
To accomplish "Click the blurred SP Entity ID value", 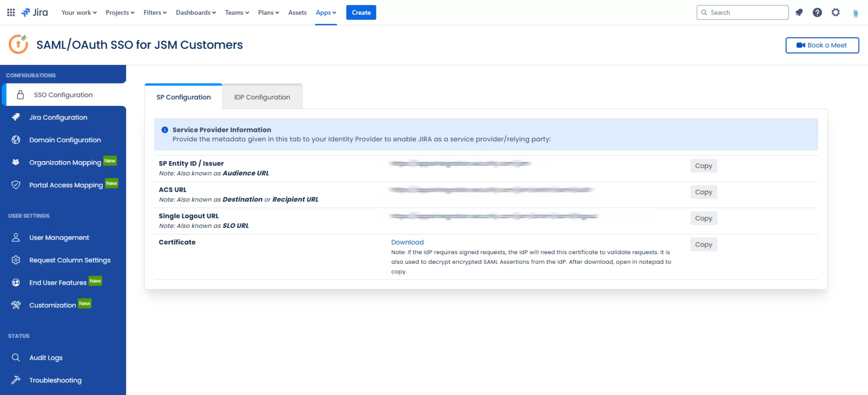I will [460, 163].
